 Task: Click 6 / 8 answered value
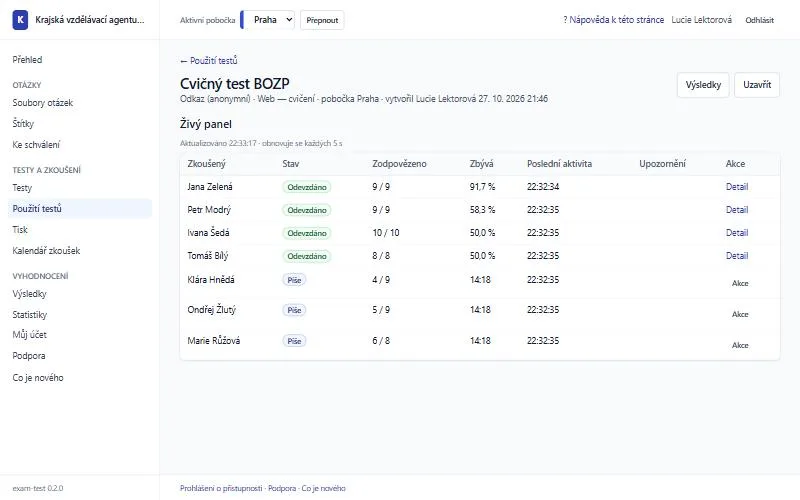click(381, 340)
